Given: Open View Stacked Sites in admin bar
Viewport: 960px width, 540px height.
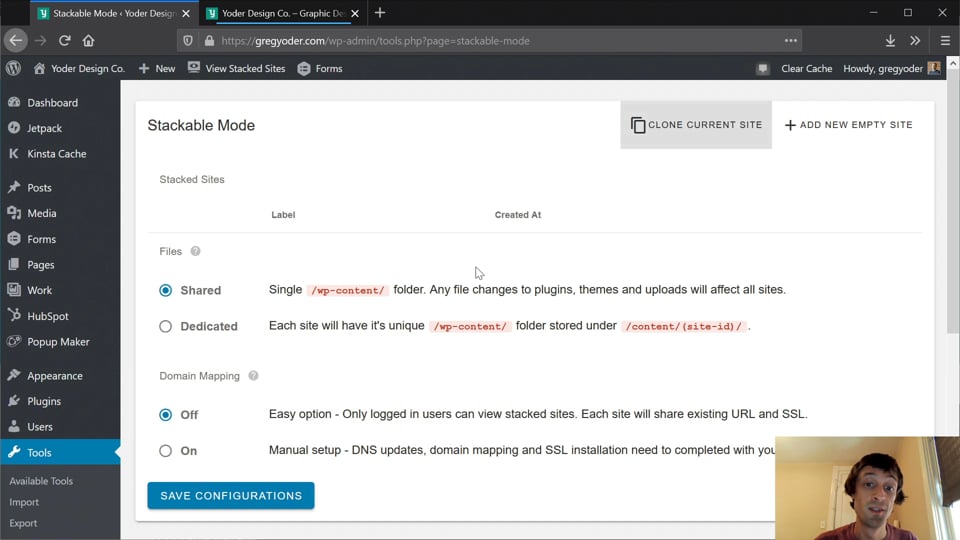Looking at the screenshot, I should [x=236, y=69].
